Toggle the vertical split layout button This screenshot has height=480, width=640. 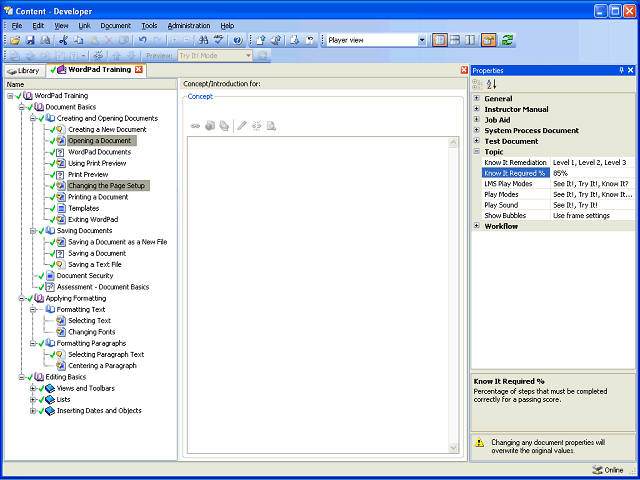pos(470,40)
